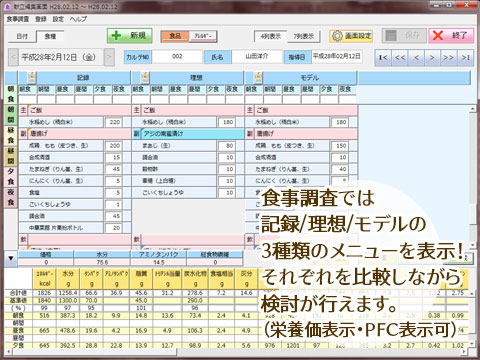Enable 7列表示 column layout

[x=303, y=36]
